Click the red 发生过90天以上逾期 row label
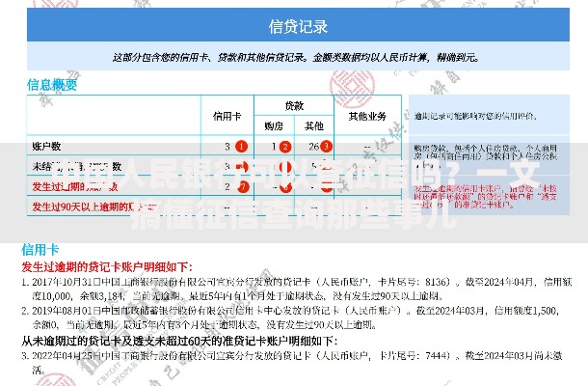 tap(94, 207)
